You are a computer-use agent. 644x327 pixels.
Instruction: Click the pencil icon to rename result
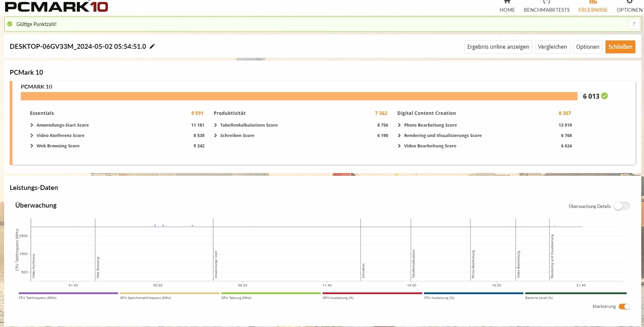pyautogui.click(x=152, y=46)
